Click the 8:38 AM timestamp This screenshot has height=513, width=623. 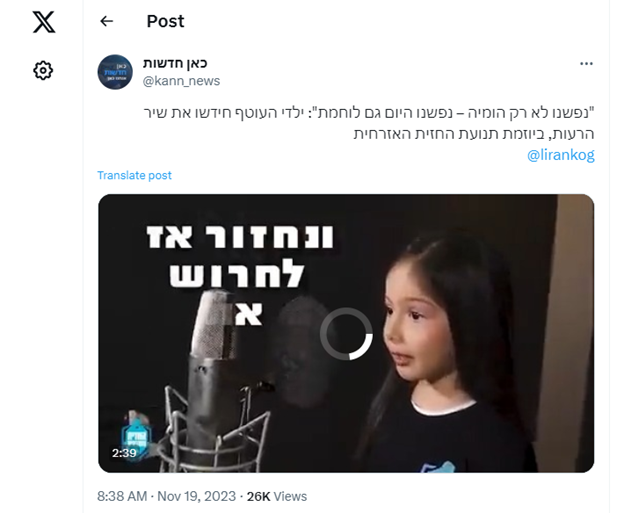point(122,496)
